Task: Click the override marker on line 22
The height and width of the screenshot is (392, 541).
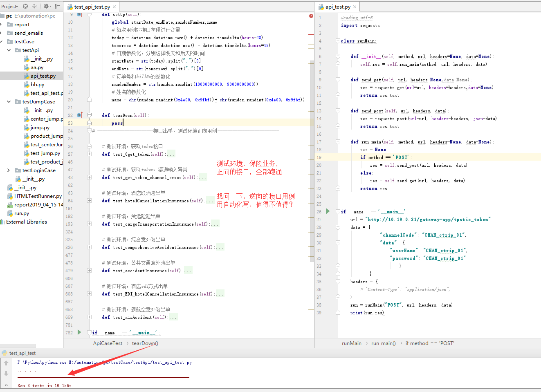Action: (x=80, y=115)
